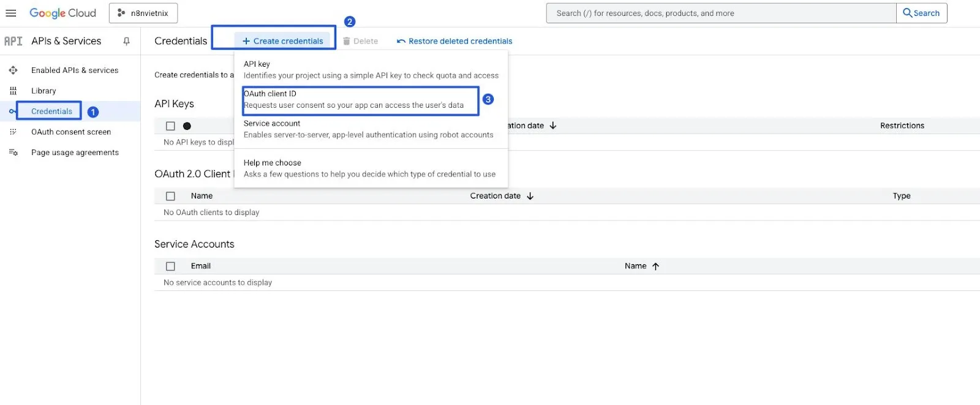The image size is (980, 405).
Task: Choose Service account option
Action: click(371, 129)
